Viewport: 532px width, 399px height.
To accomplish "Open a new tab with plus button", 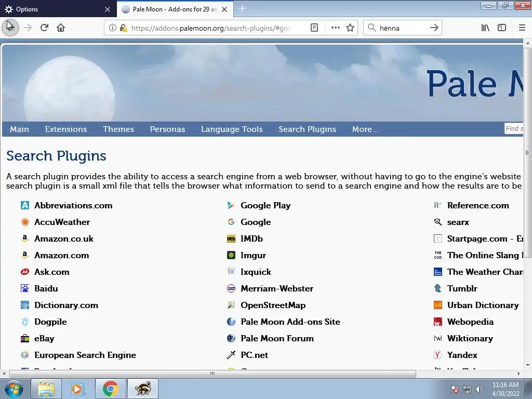I will click(x=242, y=8).
